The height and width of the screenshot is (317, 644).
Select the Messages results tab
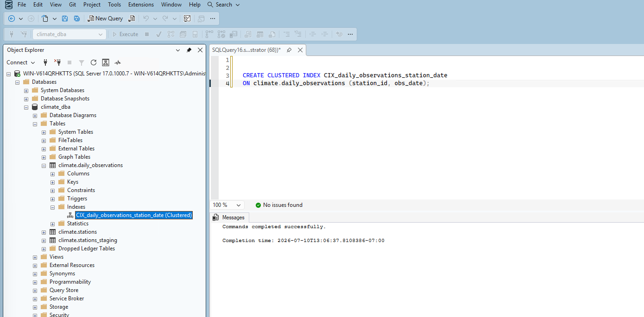[229, 218]
